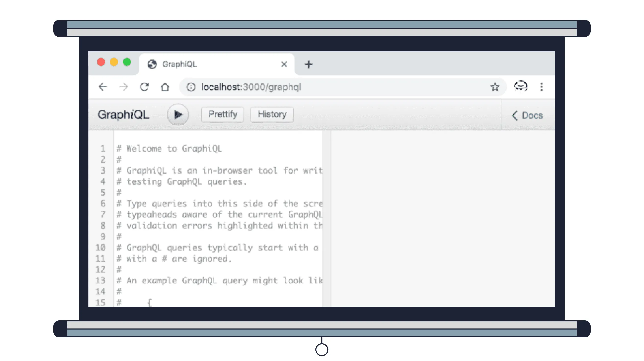The width and height of the screenshot is (644, 361).
Task: Close the GraphiQL tab
Action: coord(284,64)
